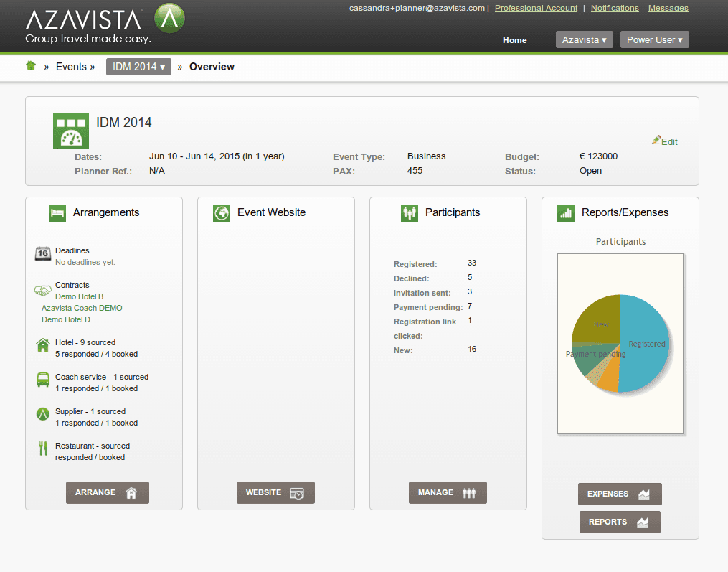Click the Declined count 5
The width and height of the screenshot is (728, 572).
point(470,277)
